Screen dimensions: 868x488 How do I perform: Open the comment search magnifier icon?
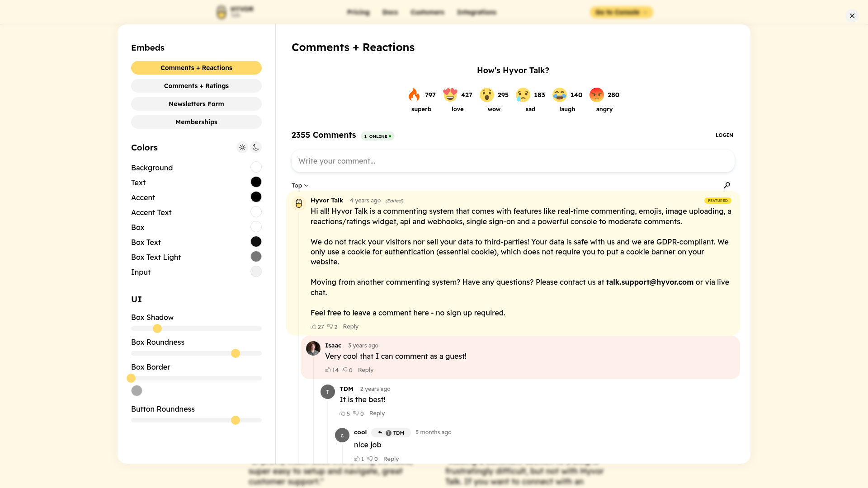(x=727, y=185)
